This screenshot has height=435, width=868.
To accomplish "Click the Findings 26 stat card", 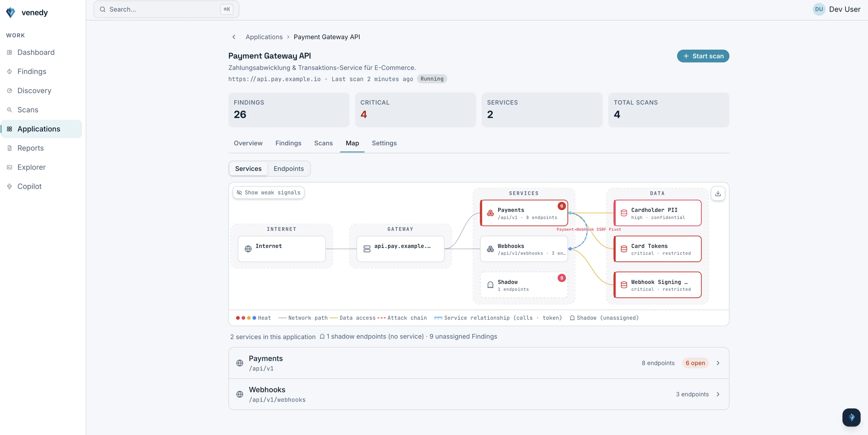I will pos(289,110).
